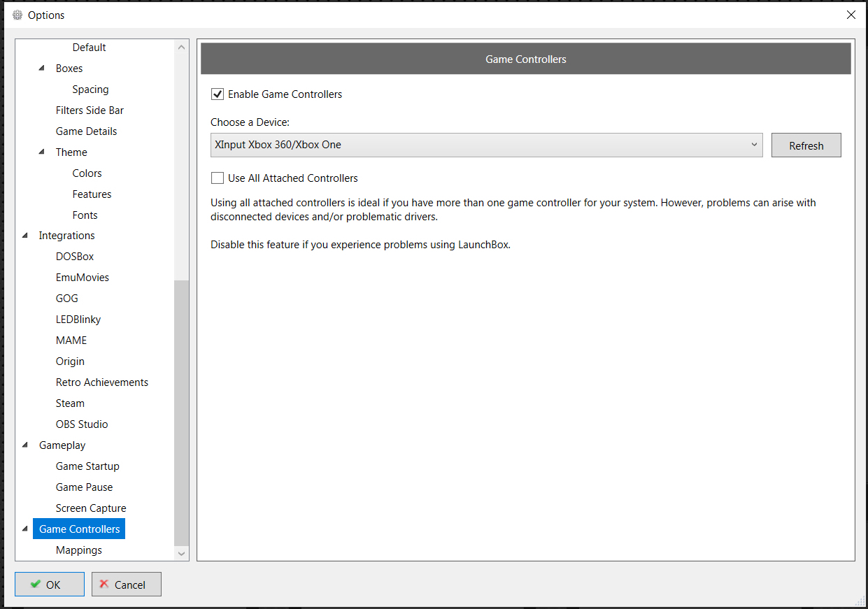
Task: Select the Boxes tree item
Action: (x=69, y=69)
